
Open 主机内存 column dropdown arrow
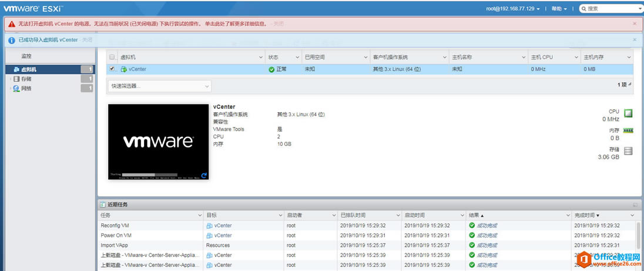pos(629,58)
